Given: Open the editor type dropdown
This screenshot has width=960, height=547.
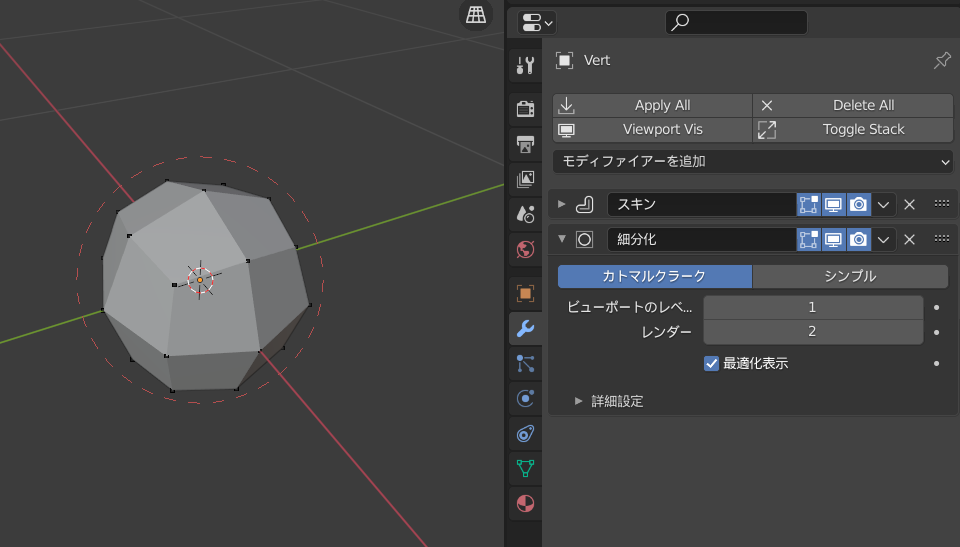Looking at the screenshot, I should (x=536, y=23).
